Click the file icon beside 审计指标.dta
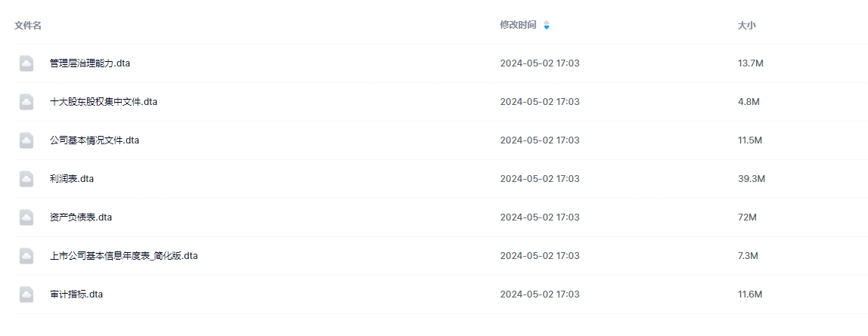Viewport: 868px width, 336px height. point(26,294)
